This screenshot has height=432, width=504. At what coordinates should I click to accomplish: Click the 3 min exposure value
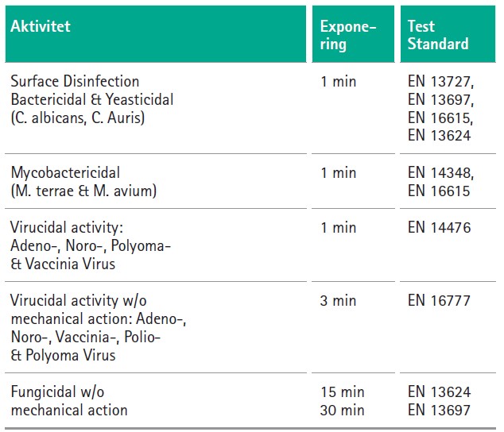tap(338, 301)
